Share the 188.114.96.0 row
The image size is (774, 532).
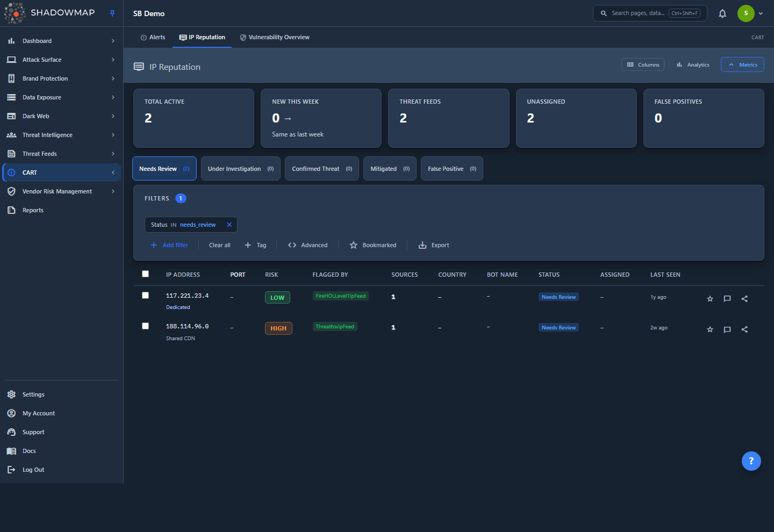pyautogui.click(x=744, y=329)
